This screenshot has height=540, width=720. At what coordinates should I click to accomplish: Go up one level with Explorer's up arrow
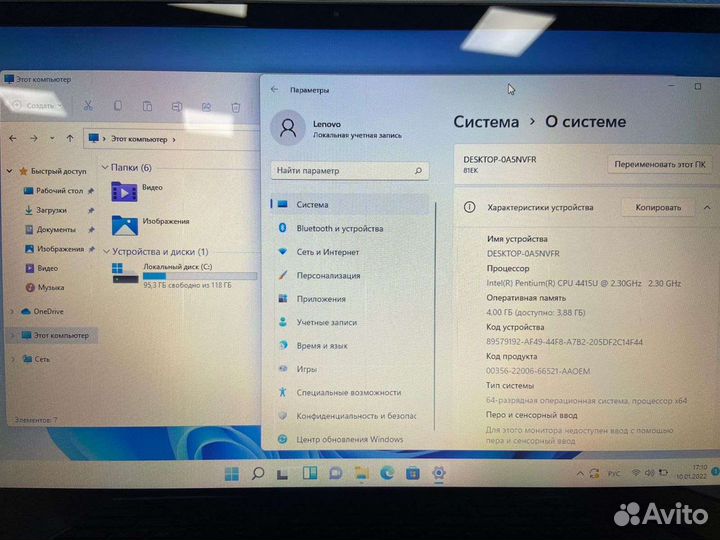point(70,138)
